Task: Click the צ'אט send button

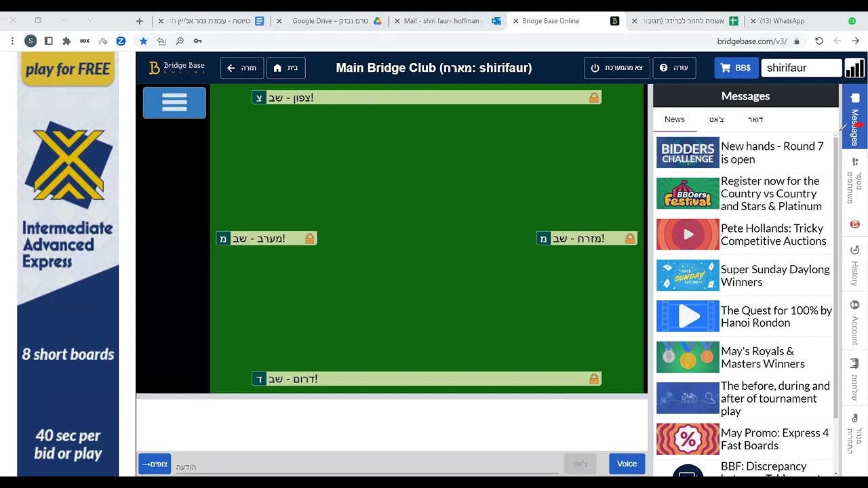Action: [x=580, y=464]
